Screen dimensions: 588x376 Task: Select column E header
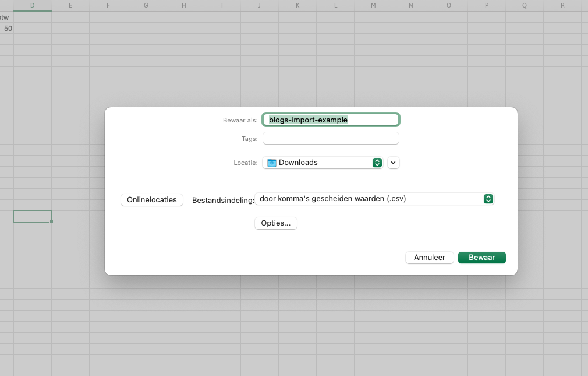(70, 5)
